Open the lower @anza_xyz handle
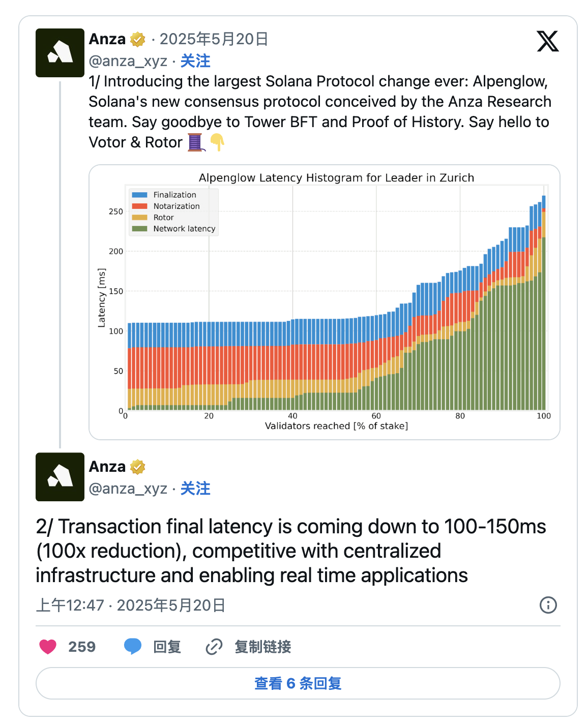588x726 pixels. pos(128,489)
